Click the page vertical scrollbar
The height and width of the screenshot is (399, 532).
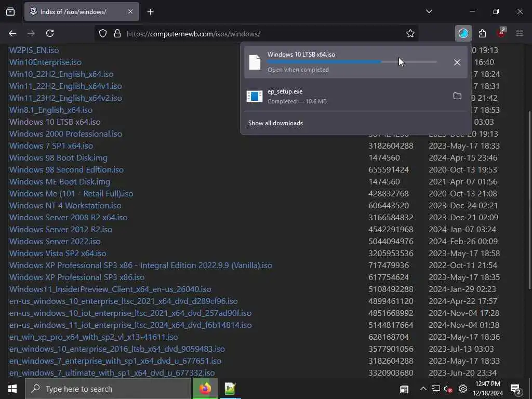click(529, 200)
